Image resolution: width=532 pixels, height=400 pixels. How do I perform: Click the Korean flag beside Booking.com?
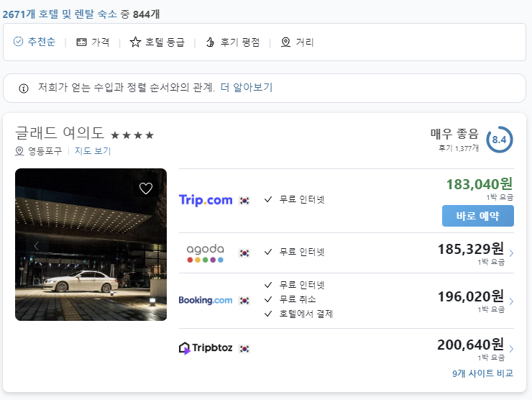244,301
